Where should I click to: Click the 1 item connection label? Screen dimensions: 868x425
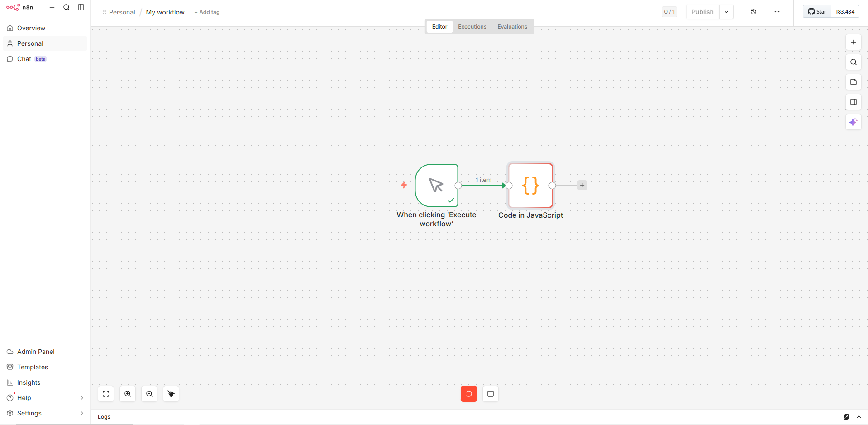tap(483, 180)
